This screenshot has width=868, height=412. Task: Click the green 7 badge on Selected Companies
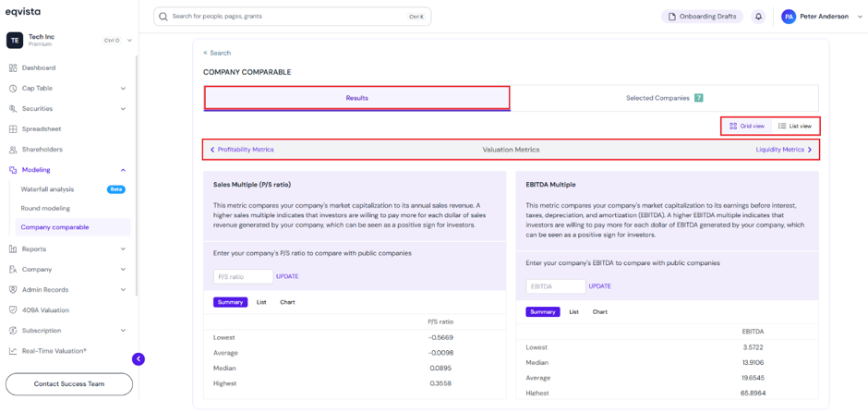click(x=699, y=98)
